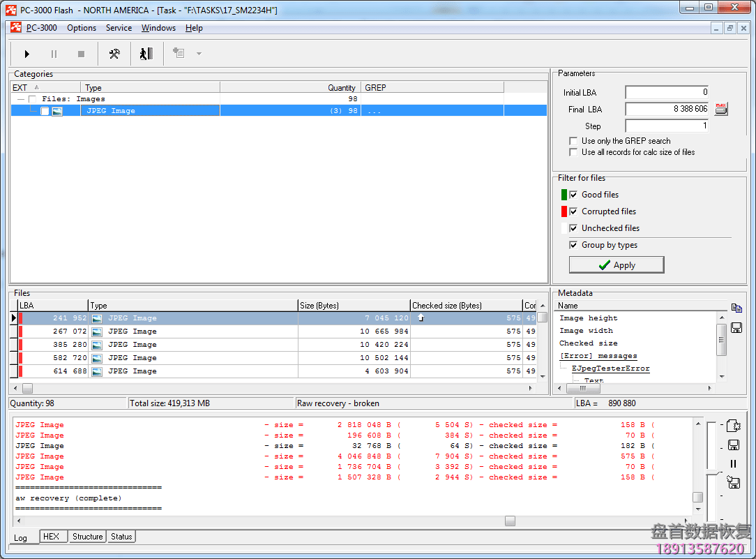Screen dimensions: 756x559
Task: Open the dropdown arrow next to list icon
Action: pos(199,54)
